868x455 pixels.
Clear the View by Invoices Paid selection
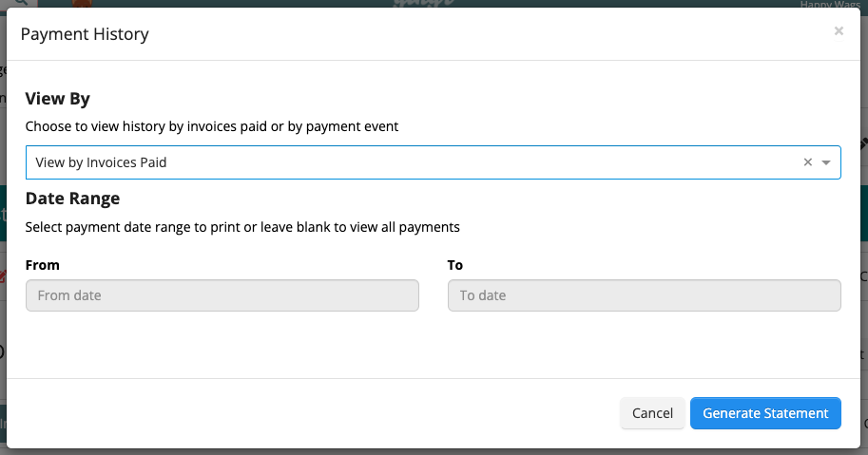[808, 162]
